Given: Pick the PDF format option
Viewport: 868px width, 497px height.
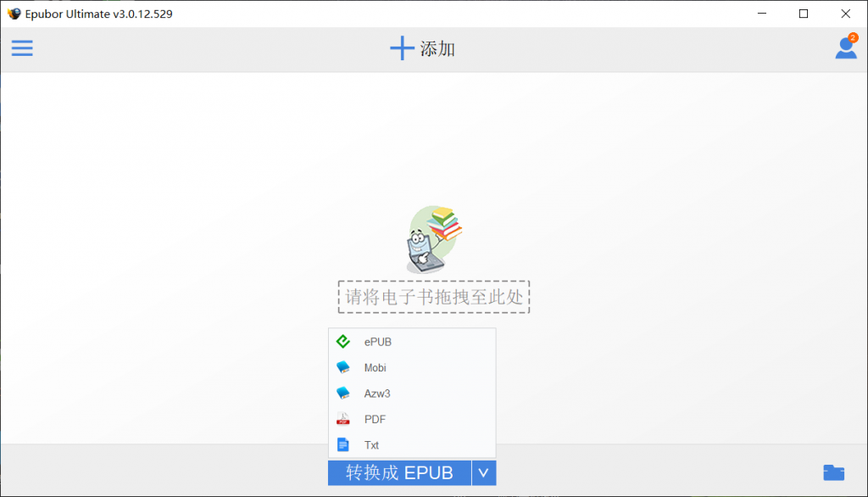Looking at the screenshot, I should (376, 419).
